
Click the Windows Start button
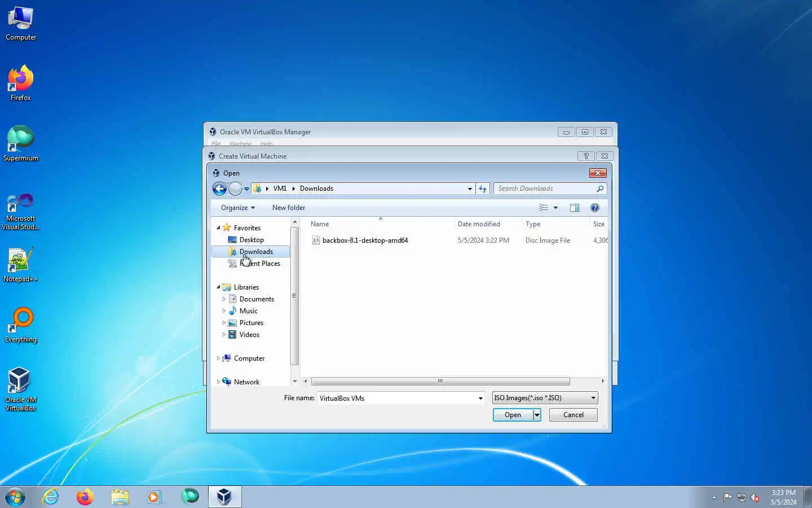click(x=15, y=497)
